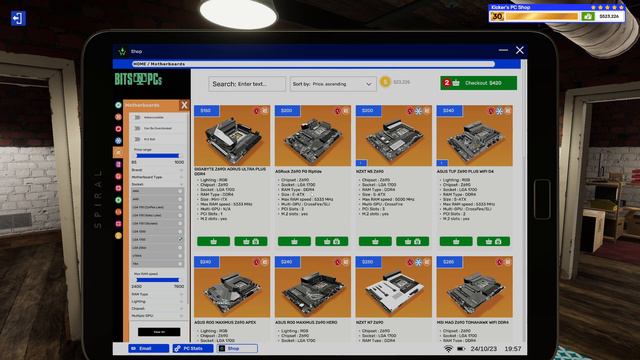Toggle the Can Be Overclocked filter

pos(138,129)
